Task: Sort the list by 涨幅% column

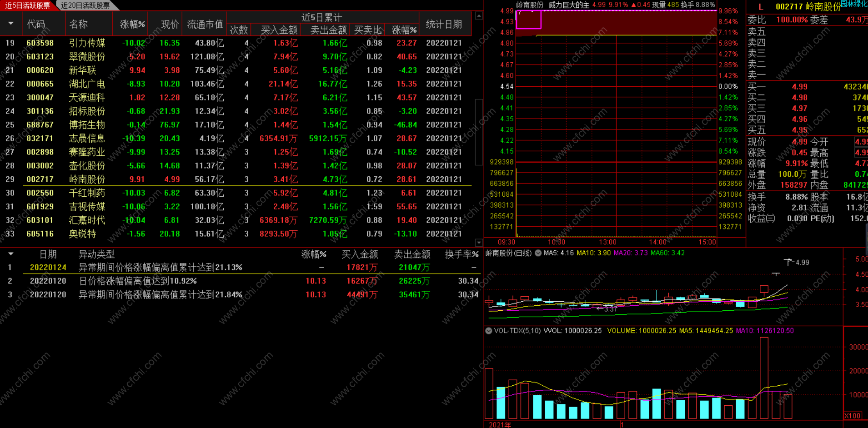Action: pos(132,24)
